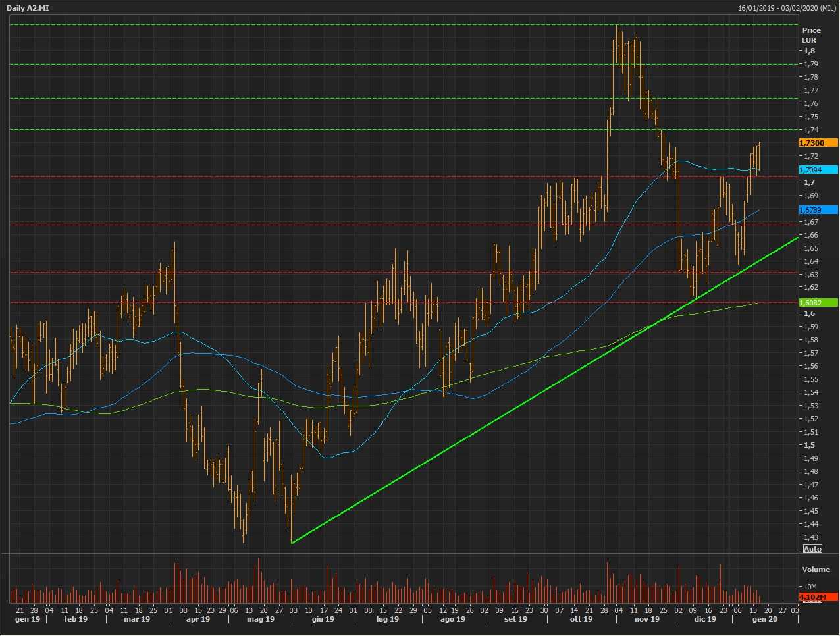The image size is (840, 636).
Task: Select the rising green trendline
Action: pyautogui.click(x=544, y=390)
